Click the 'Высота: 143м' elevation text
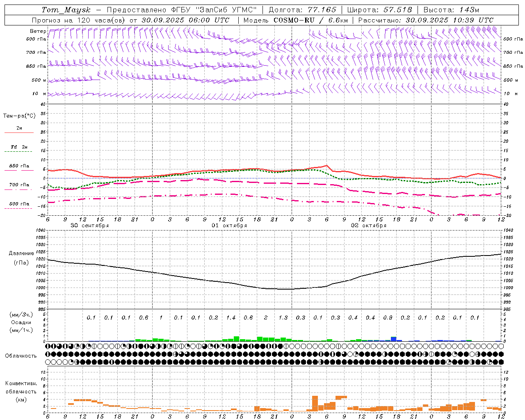Image resolution: width=525 pixels, height=420 pixels. [x=451, y=10]
